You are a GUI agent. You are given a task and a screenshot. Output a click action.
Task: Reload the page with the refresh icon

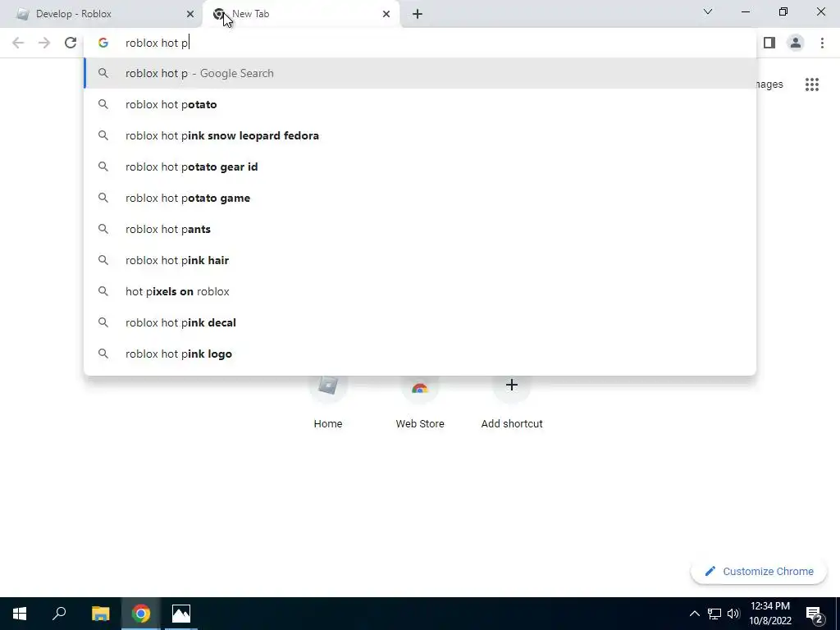[x=71, y=43]
